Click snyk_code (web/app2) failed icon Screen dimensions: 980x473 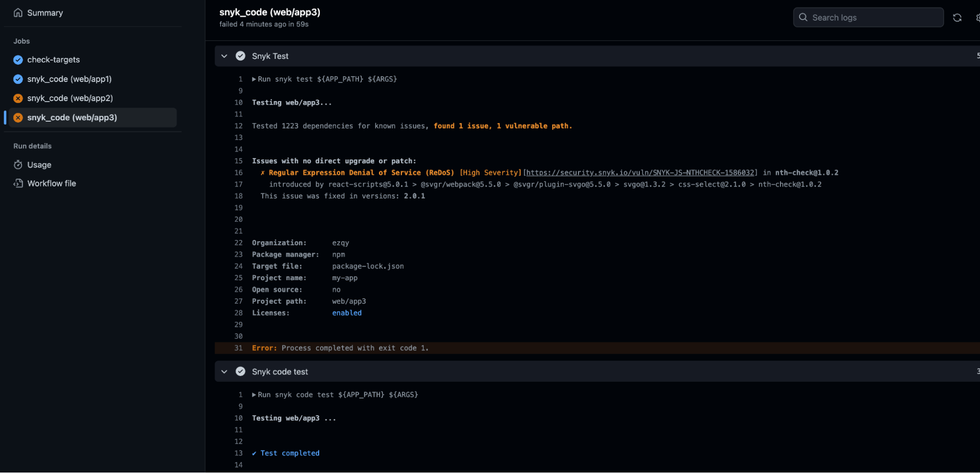[18, 98]
